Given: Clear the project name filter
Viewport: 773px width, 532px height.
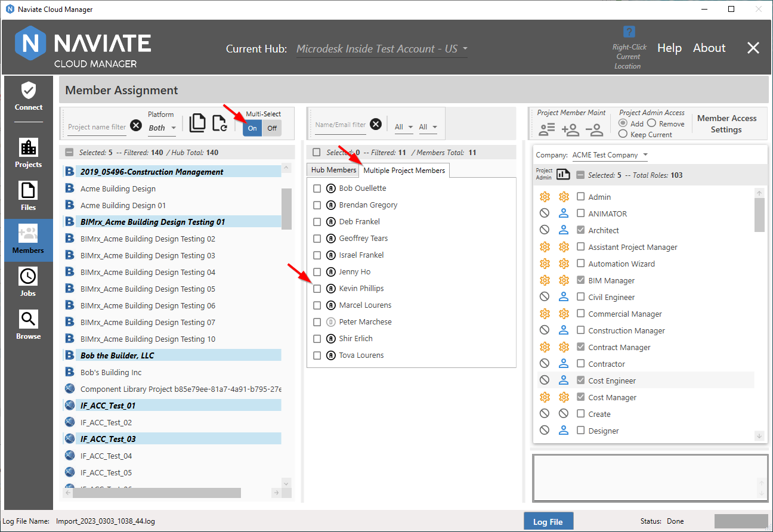Looking at the screenshot, I should [x=136, y=125].
